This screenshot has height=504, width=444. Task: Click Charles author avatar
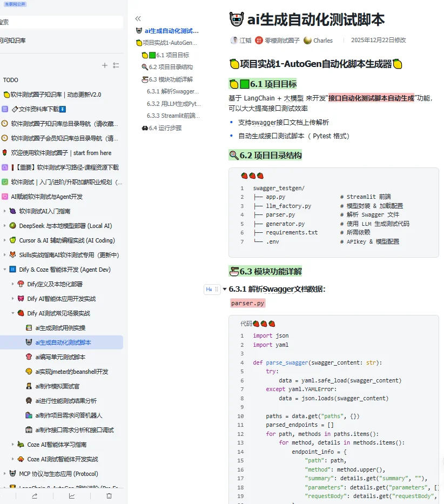[x=308, y=40]
